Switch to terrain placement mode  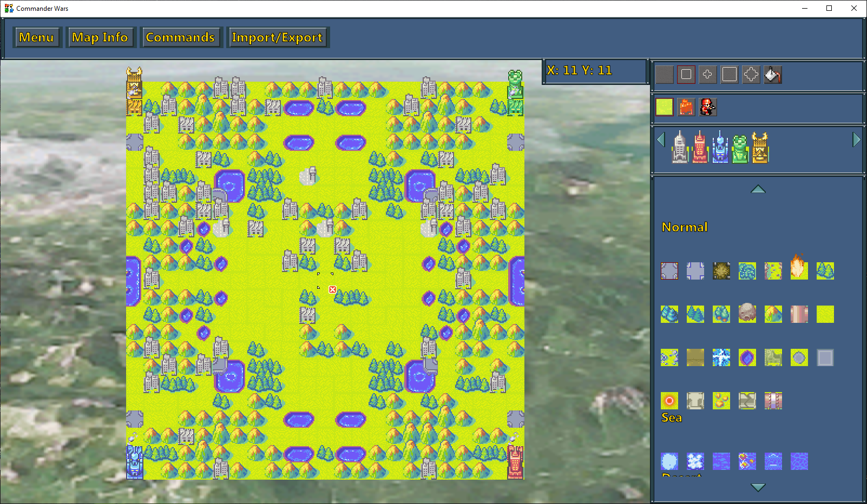coord(665,107)
